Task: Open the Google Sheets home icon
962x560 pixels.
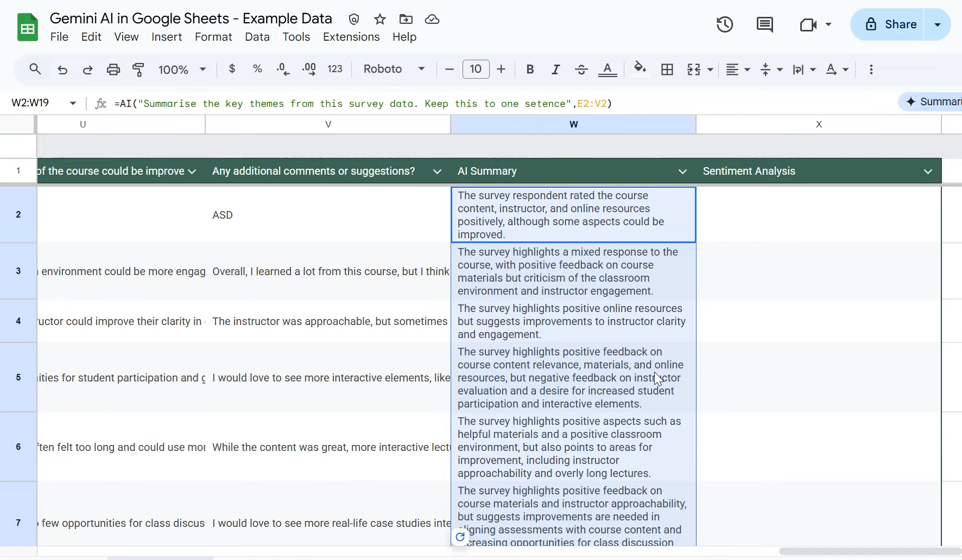Action: [28, 28]
